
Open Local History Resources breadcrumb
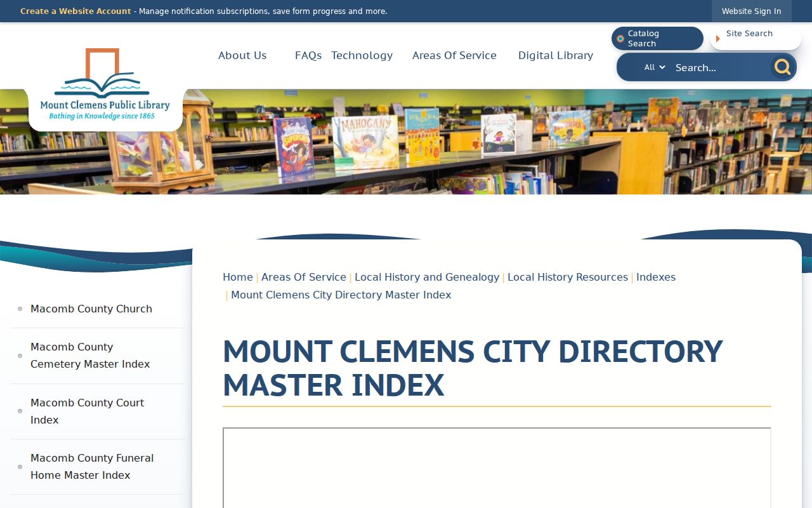pyautogui.click(x=568, y=277)
